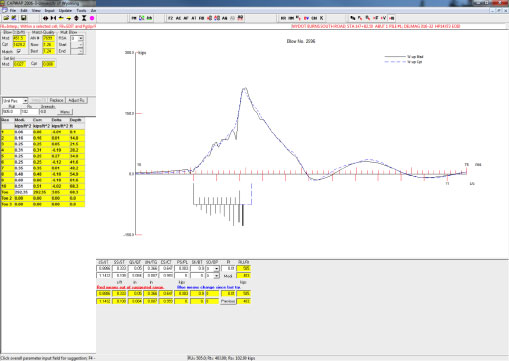Viewport: 509px width, 361px height.
Task: Click the AF toolbar button
Action: point(186,18)
